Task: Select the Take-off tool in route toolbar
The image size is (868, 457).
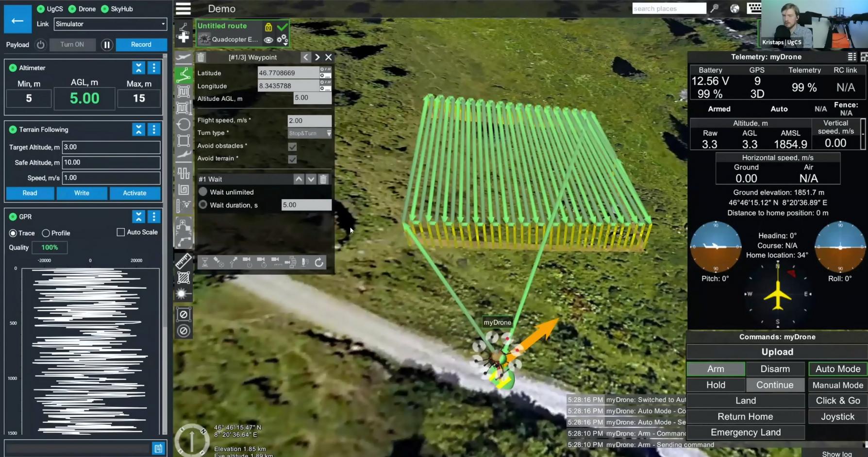Action: [x=184, y=58]
